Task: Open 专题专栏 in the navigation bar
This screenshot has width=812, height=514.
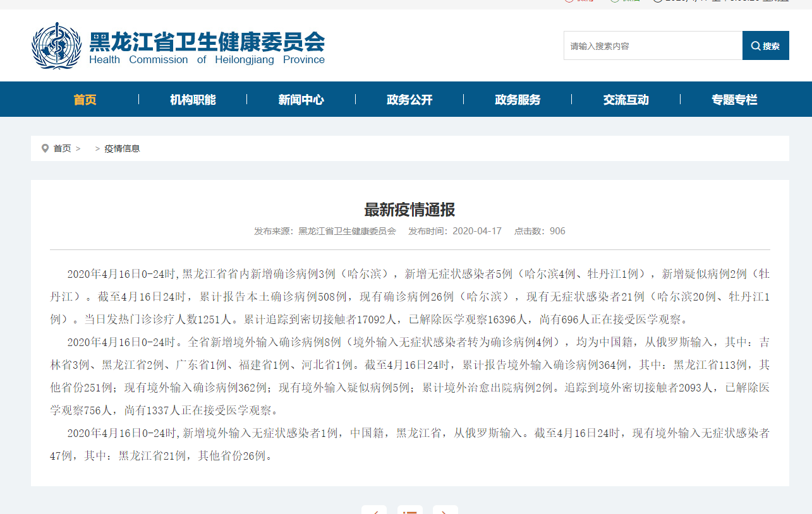Action: click(734, 100)
